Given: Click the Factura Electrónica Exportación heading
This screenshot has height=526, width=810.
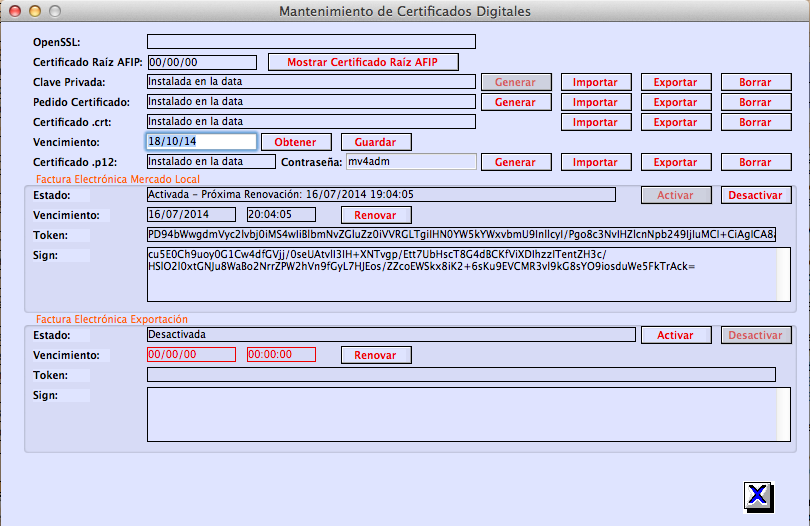Looking at the screenshot, I should tap(112, 319).
